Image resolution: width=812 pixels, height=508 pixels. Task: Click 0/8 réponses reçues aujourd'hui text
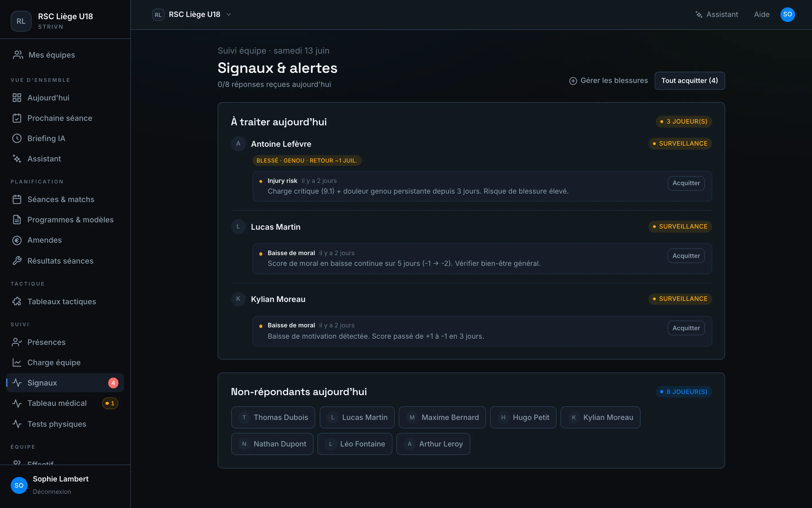274,84
